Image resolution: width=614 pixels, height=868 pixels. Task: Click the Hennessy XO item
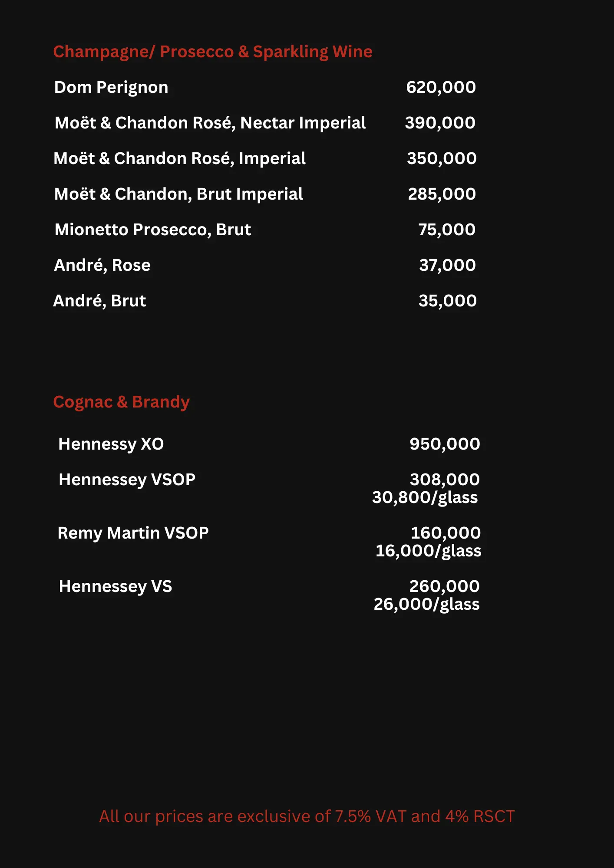(111, 444)
